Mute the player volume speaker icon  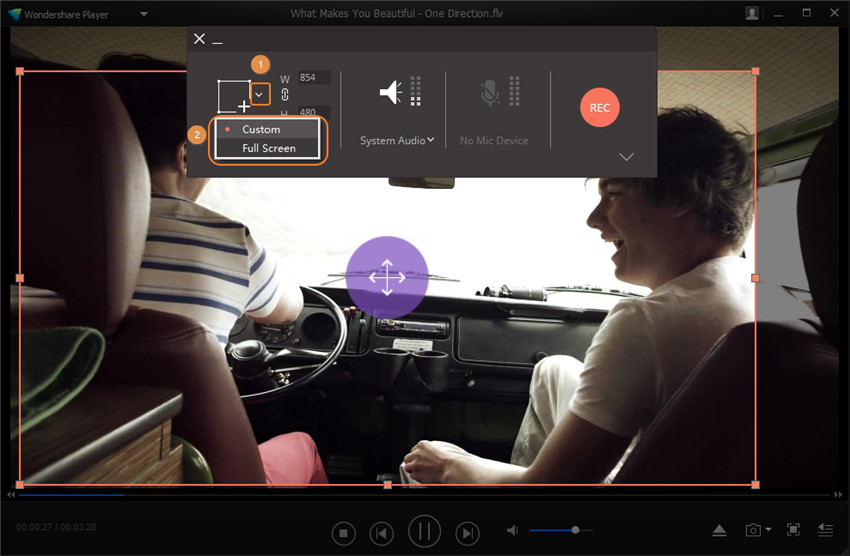[x=512, y=530]
